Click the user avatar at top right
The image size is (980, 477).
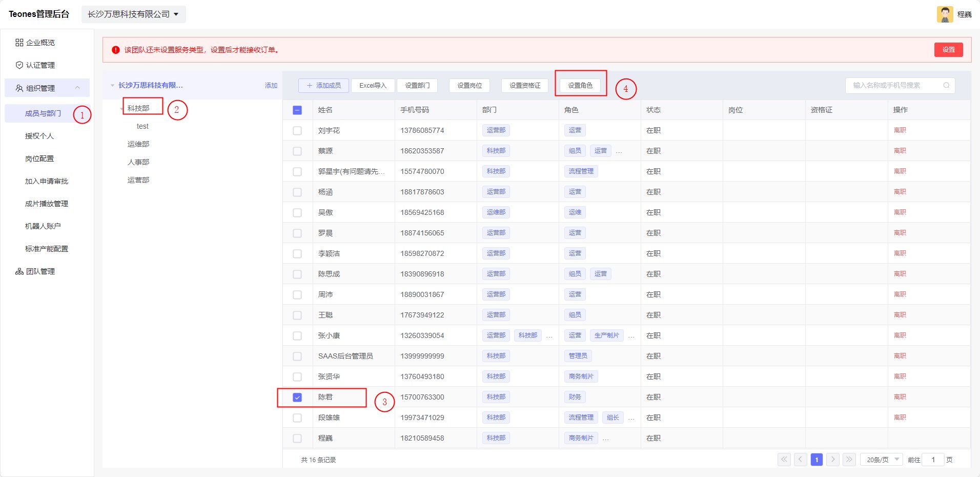[x=945, y=14]
